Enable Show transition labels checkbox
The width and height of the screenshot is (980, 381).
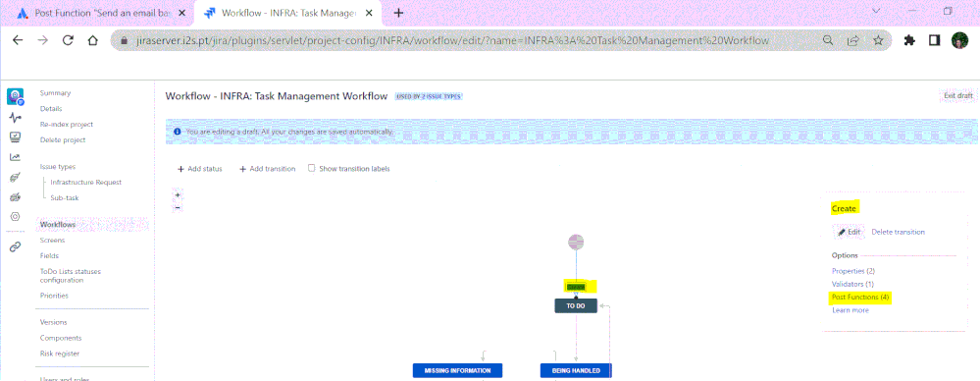pos(311,168)
